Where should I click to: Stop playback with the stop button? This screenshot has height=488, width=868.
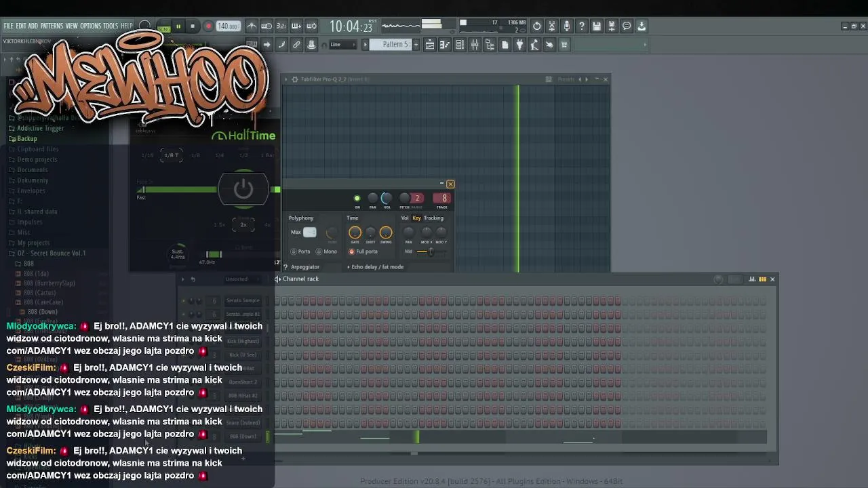pos(193,26)
